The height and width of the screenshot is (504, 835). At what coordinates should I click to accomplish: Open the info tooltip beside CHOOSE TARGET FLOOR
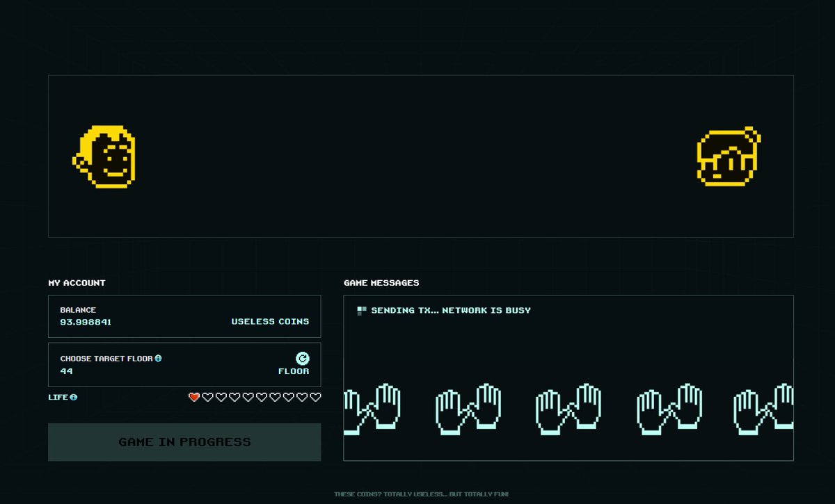pos(159,358)
